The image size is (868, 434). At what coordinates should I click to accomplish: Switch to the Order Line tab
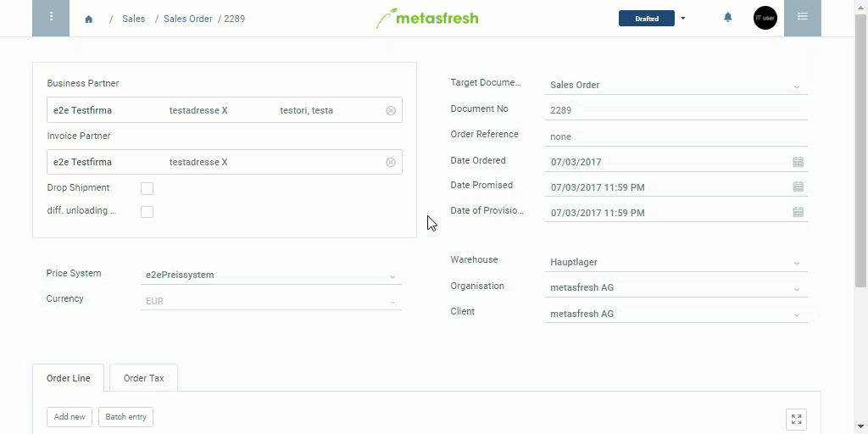(68, 378)
